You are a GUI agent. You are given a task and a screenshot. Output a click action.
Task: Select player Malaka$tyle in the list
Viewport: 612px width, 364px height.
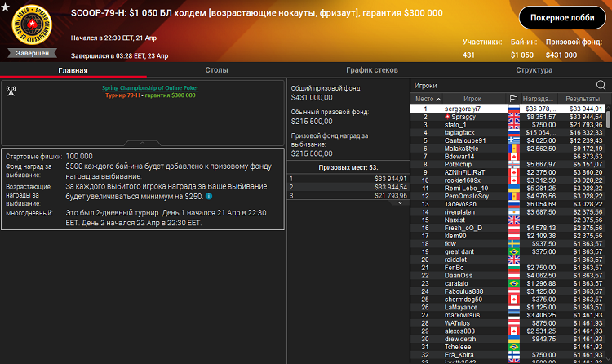[508, 149]
